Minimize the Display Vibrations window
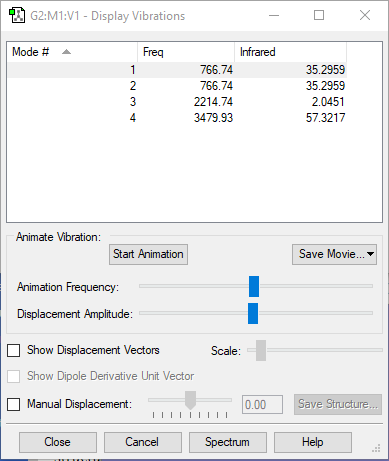Image resolution: width=389 pixels, height=461 pixels. [x=274, y=15]
